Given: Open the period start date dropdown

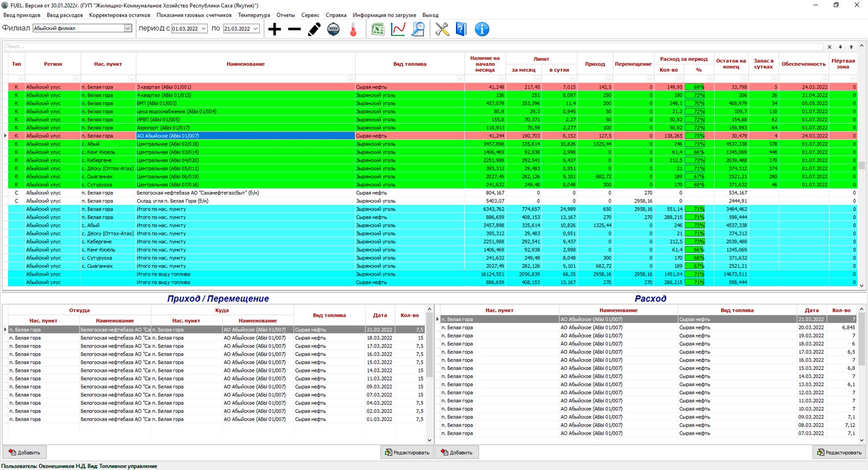Looking at the screenshot, I should 204,28.
